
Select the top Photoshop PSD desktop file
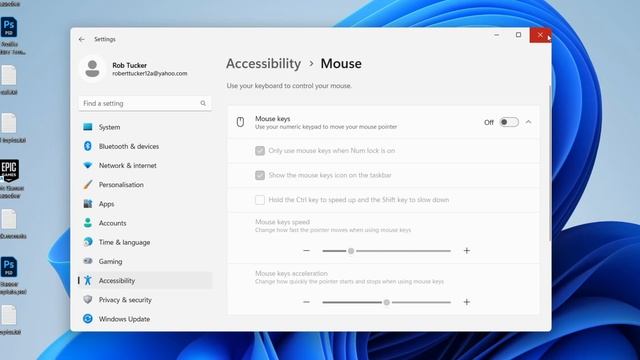(9, 28)
